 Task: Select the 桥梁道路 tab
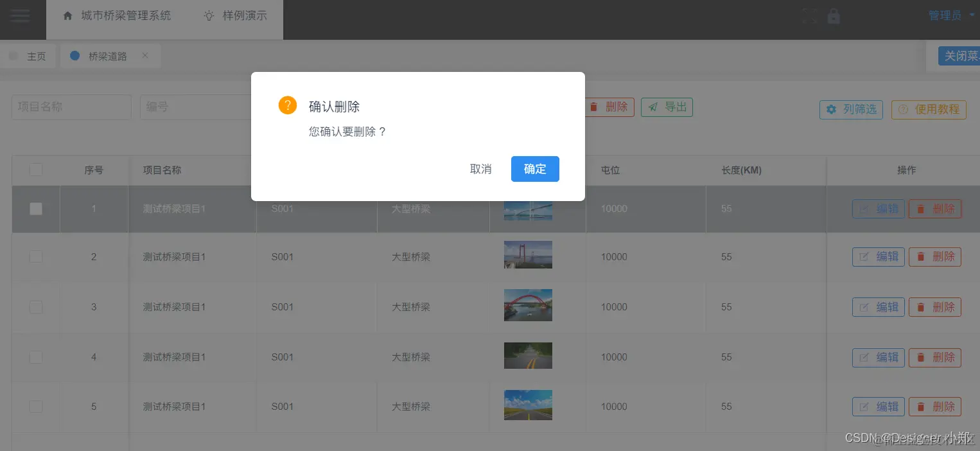tap(104, 56)
